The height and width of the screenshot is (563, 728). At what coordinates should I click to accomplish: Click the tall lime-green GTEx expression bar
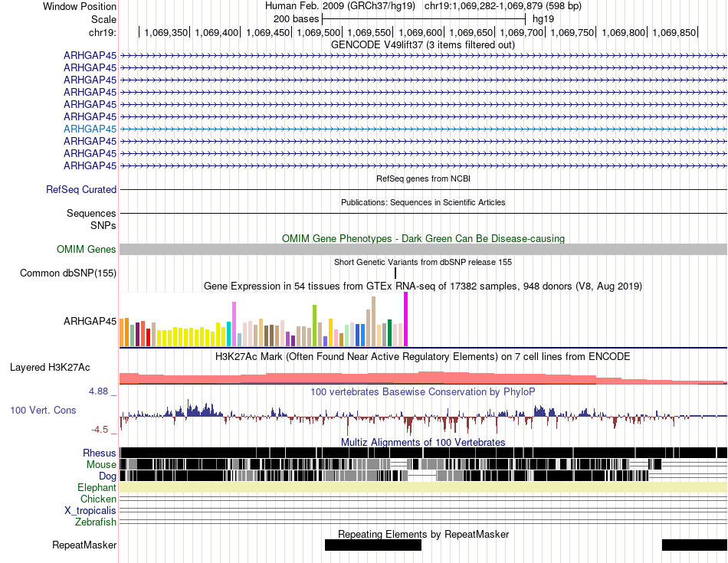(314, 326)
